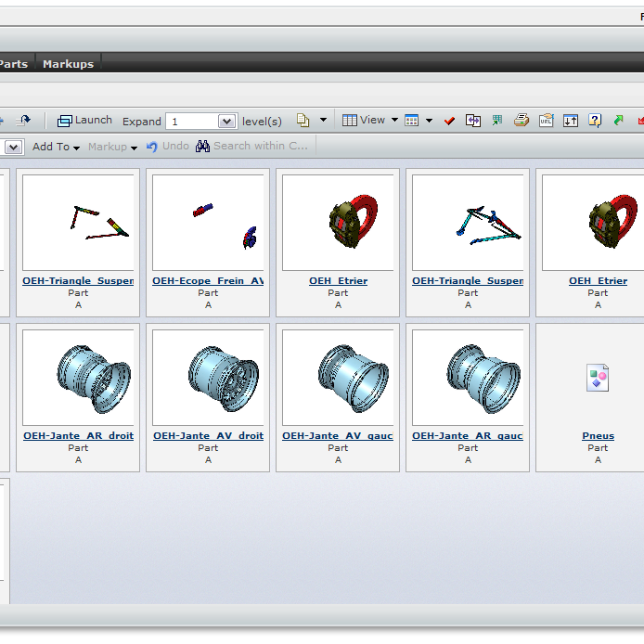Image resolution: width=644 pixels, height=644 pixels.
Task: Click the green arrow icon
Action: (x=618, y=121)
